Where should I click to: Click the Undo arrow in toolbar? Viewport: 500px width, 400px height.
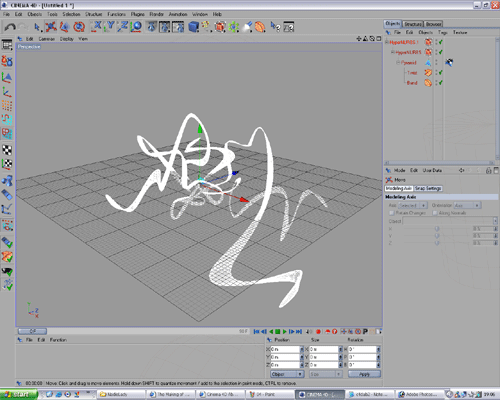tap(10, 27)
